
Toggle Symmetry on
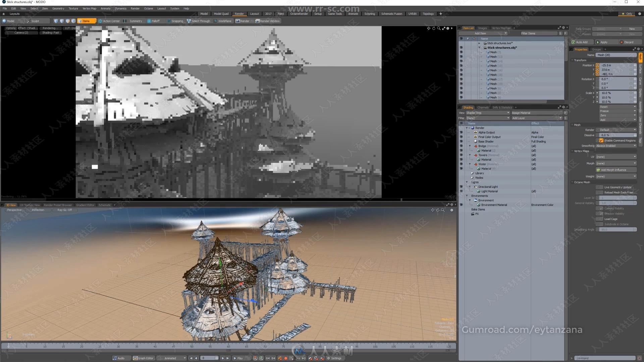[x=133, y=21]
